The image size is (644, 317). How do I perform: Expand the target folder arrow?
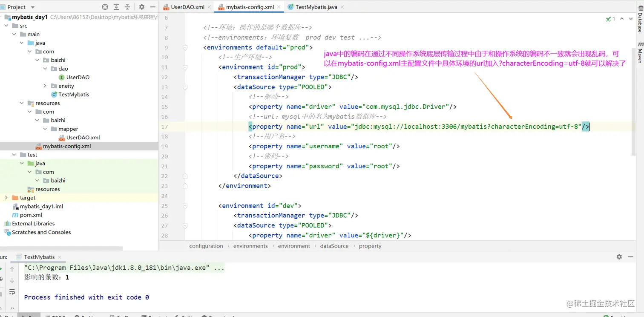tap(6, 198)
